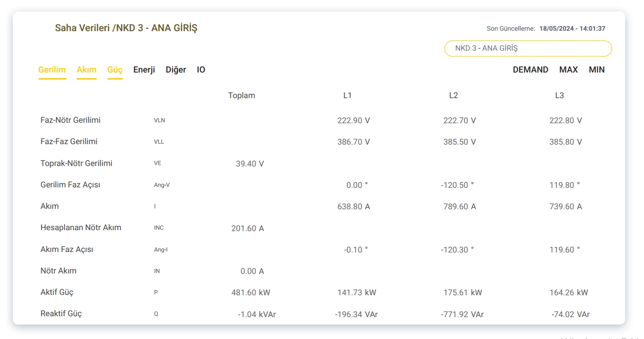Open the Diğer tab
The height and width of the screenshot is (339, 644).
click(x=176, y=70)
